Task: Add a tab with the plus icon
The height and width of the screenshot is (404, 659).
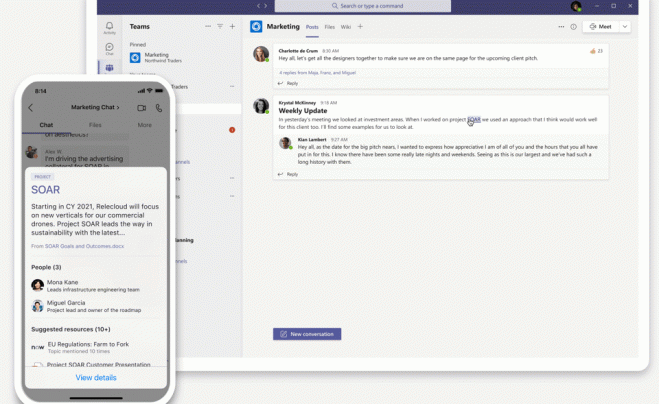Action: coord(360,26)
